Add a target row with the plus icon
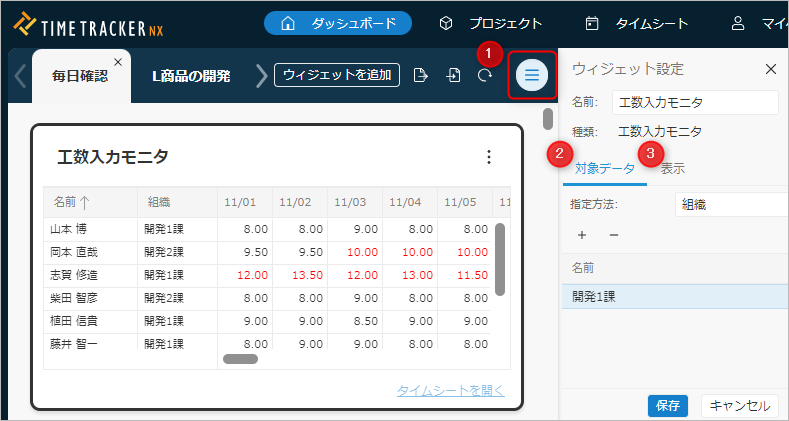This screenshot has width=789, height=421. pos(582,235)
